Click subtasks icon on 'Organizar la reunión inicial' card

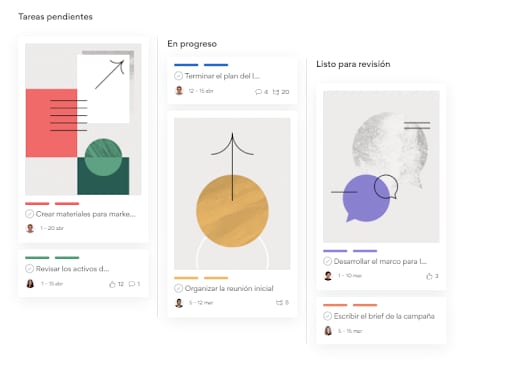[x=279, y=303]
